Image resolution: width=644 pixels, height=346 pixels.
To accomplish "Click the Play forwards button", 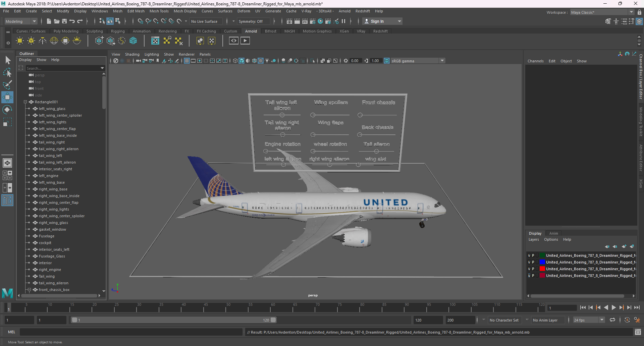I will coord(613,307).
